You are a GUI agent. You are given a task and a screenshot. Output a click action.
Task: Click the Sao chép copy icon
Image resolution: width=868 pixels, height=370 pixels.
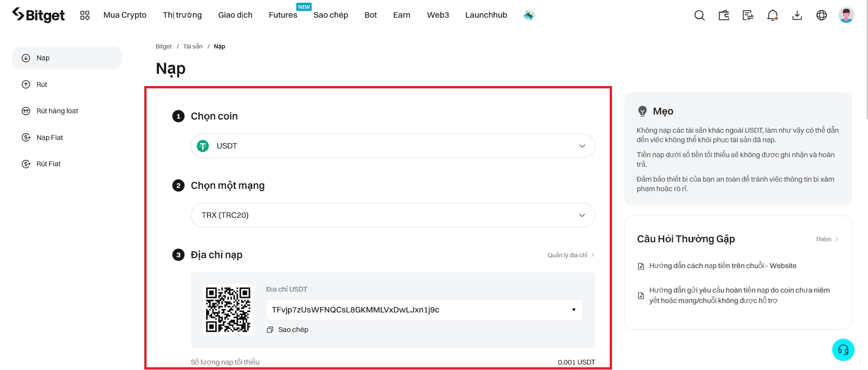(270, 330)
